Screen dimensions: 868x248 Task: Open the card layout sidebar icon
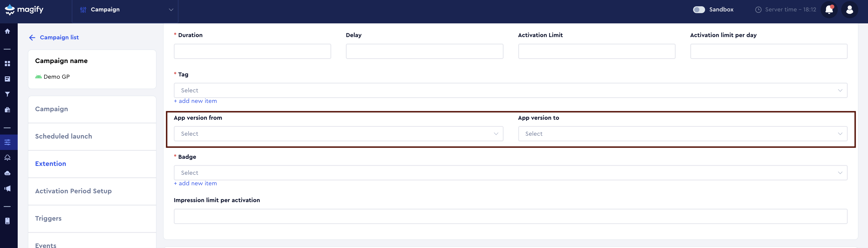tap(7, 79)
